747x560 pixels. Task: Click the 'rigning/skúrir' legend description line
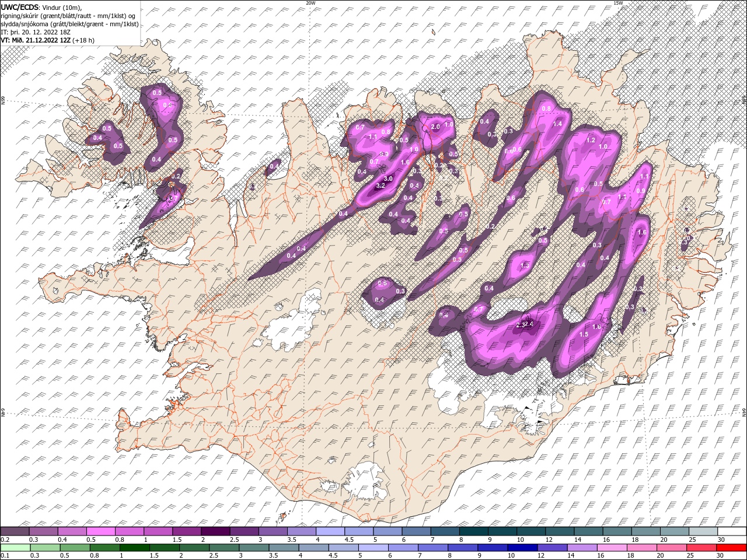tap(68, 15)
